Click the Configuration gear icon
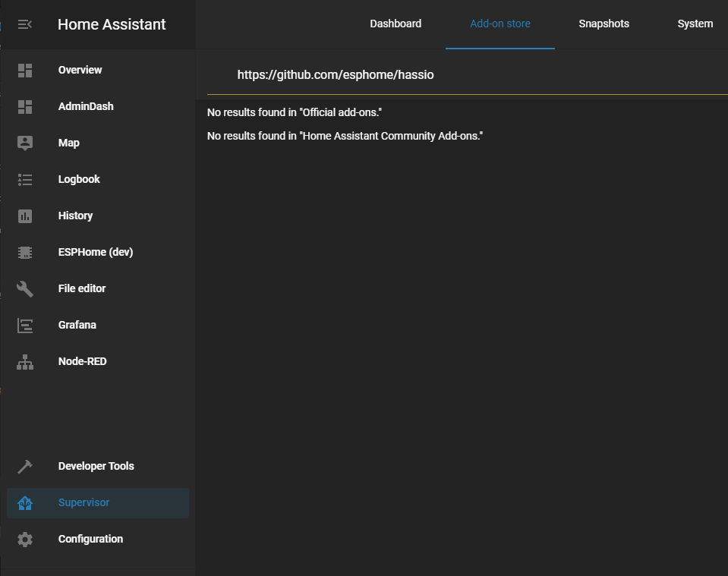Viewport: 728px width, 576px height. tap(25, 539)
